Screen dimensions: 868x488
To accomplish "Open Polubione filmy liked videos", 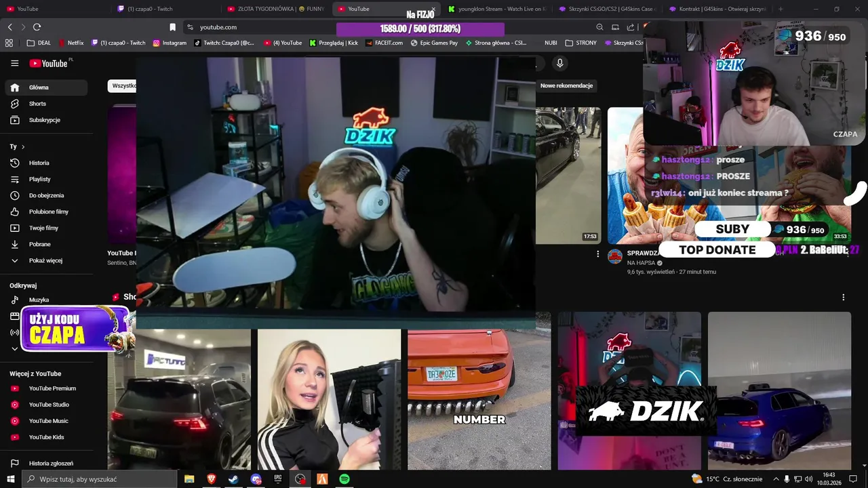I will tap(46, 211).
